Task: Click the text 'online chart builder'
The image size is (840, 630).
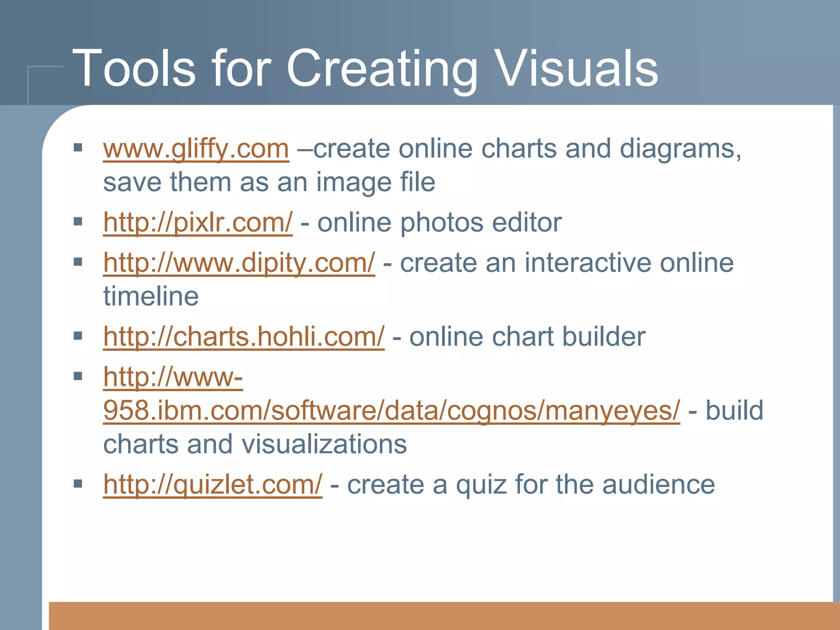Action: pyautogui.click(x=527, y=337)
